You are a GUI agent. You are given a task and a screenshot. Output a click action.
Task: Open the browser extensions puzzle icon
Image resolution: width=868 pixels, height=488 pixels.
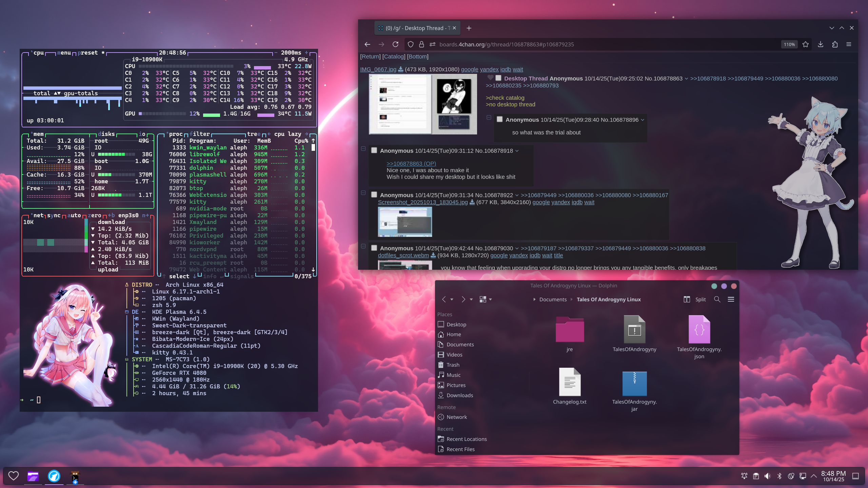[835, 44]
